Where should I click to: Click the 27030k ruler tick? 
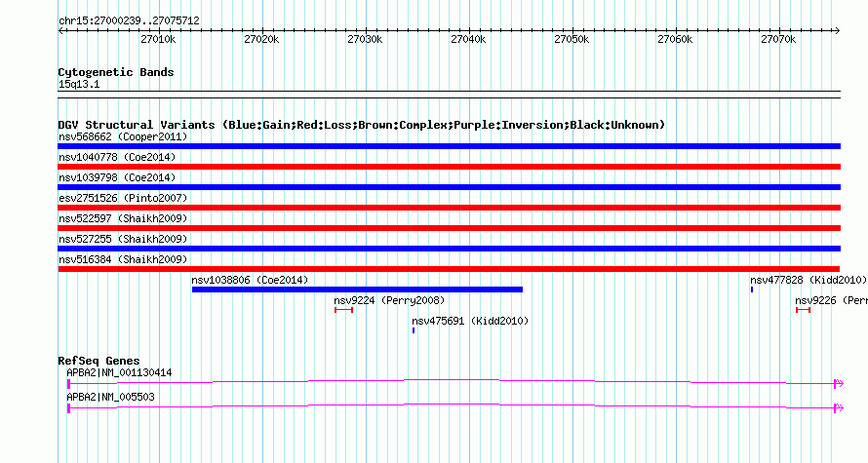click(x=366, y=39)
